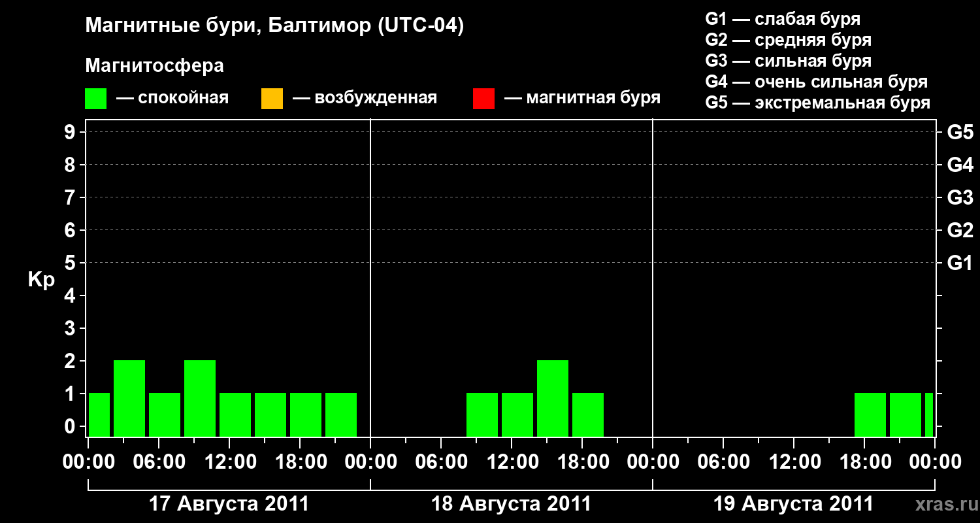Click the 'G3' label on the right axis
The image size is (980, 523).
(x=960, y=197)
